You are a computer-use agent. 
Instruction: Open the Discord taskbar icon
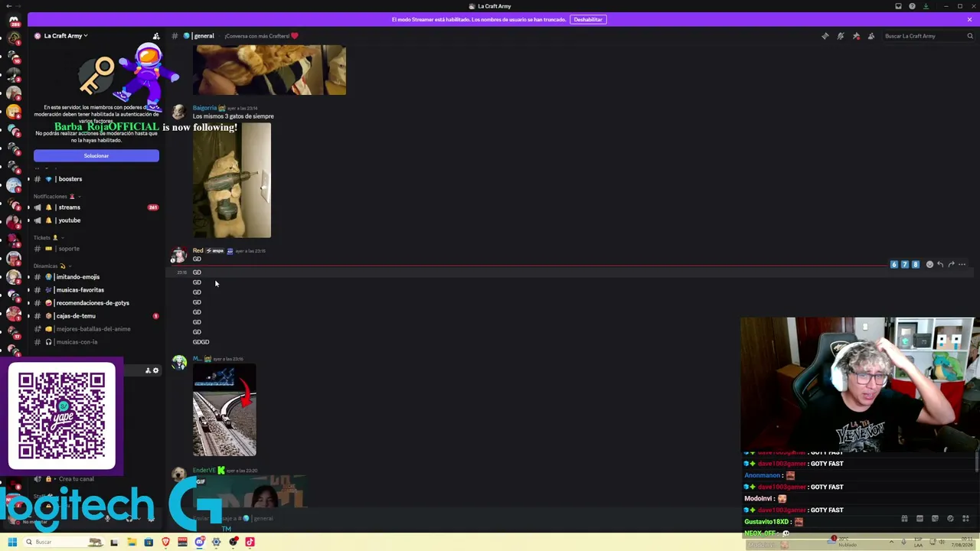[x=199, y=542]
